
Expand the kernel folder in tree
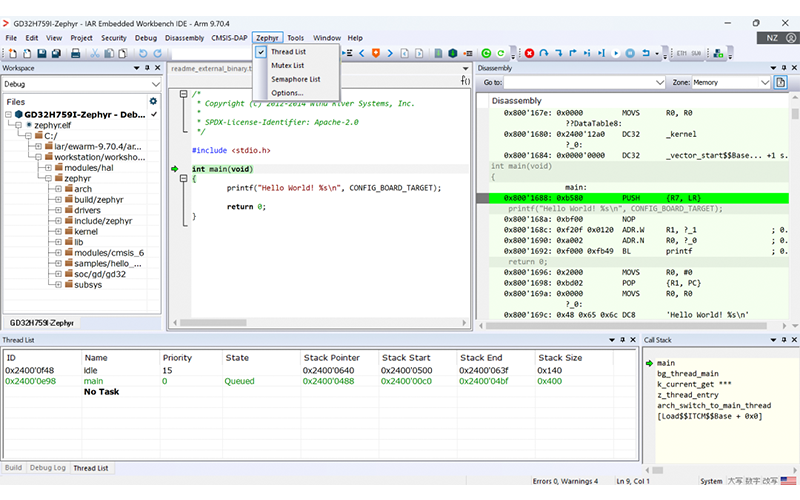pos(58,232)
